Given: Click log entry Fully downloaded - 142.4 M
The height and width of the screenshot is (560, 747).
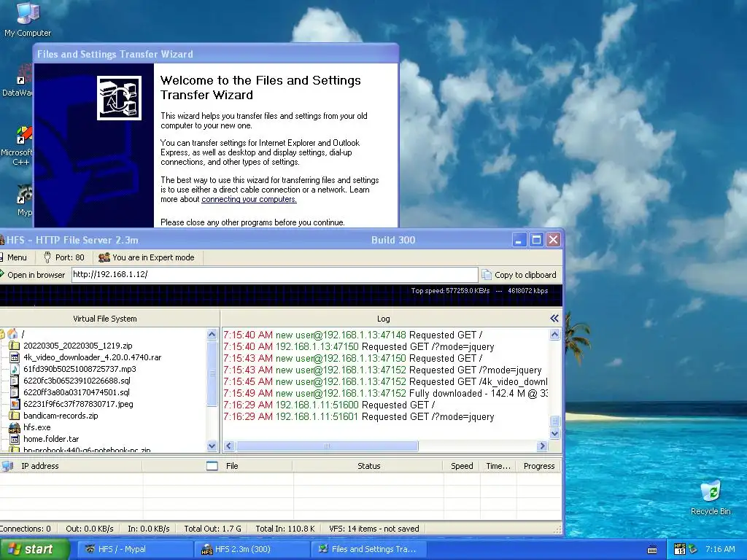Looking at the screenshot, I should coord(385,393).
